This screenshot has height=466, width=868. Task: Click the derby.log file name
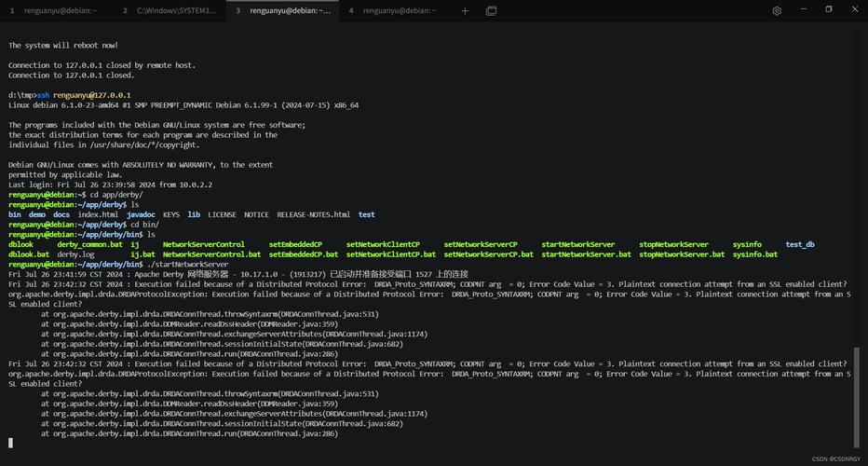click(75, 254)
